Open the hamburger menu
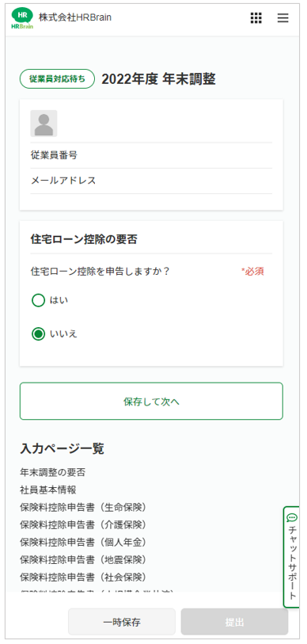Screen dimensions: 307x644 coord(282,17)
